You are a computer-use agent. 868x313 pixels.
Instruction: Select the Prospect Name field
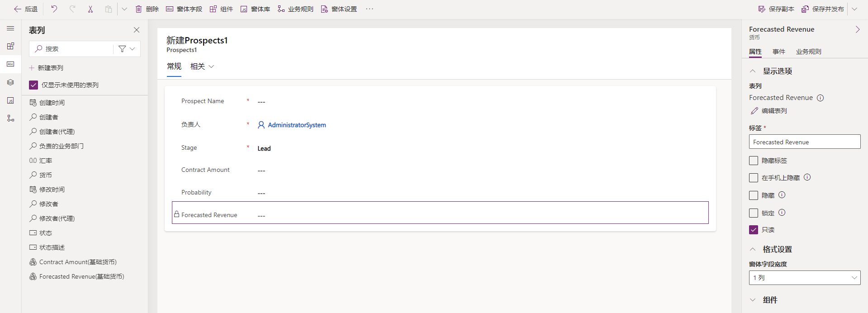tap(440, 101)
